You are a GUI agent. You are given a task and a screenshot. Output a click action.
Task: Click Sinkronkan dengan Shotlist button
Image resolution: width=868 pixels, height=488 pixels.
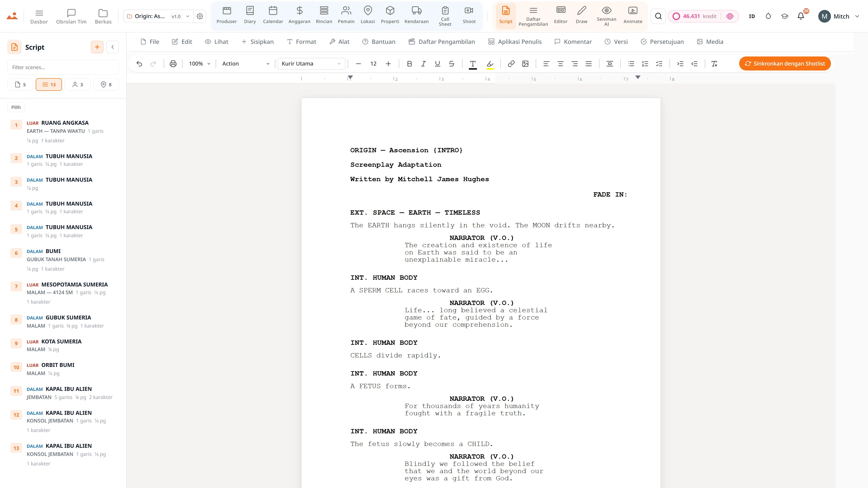(x=785, y=64)
